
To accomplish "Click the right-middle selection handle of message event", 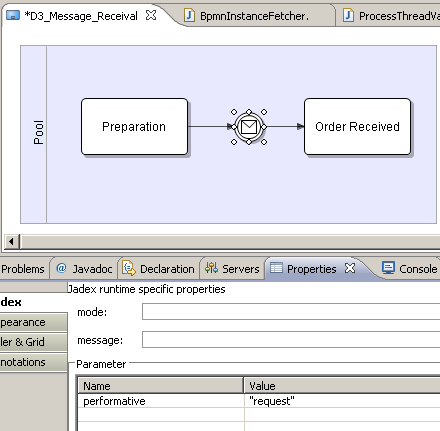I will [x=264, y=127].
